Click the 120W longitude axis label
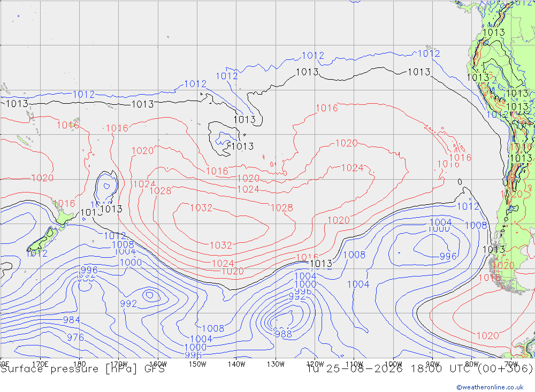Image resolution: width=535 pixels, height=392 pixels. pos(315,364)
